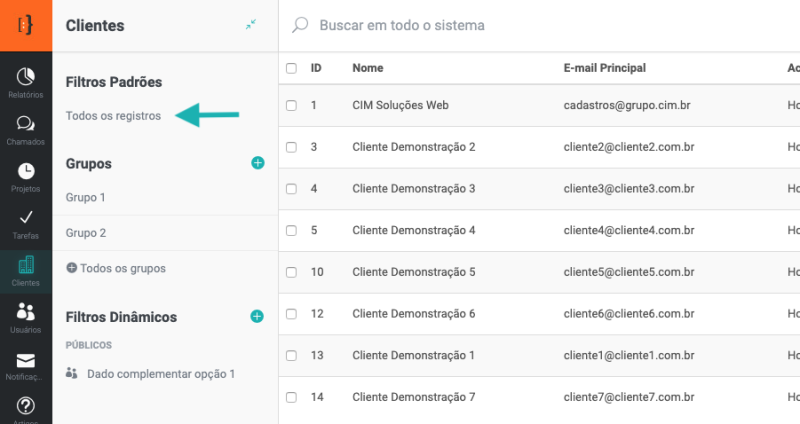The image size is (800, 424).
Task: Open Relatórios in the sidebar
Action: pos(26,80)
